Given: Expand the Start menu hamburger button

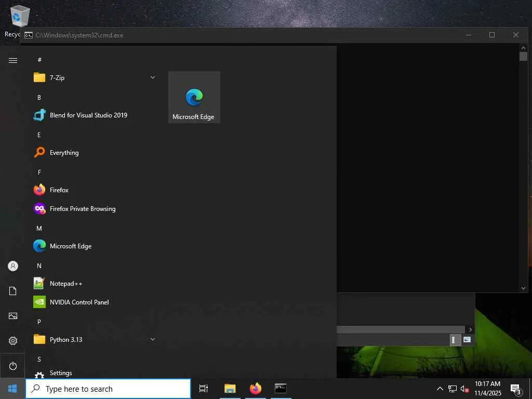Looking at the screenshot, I should 13,60.
